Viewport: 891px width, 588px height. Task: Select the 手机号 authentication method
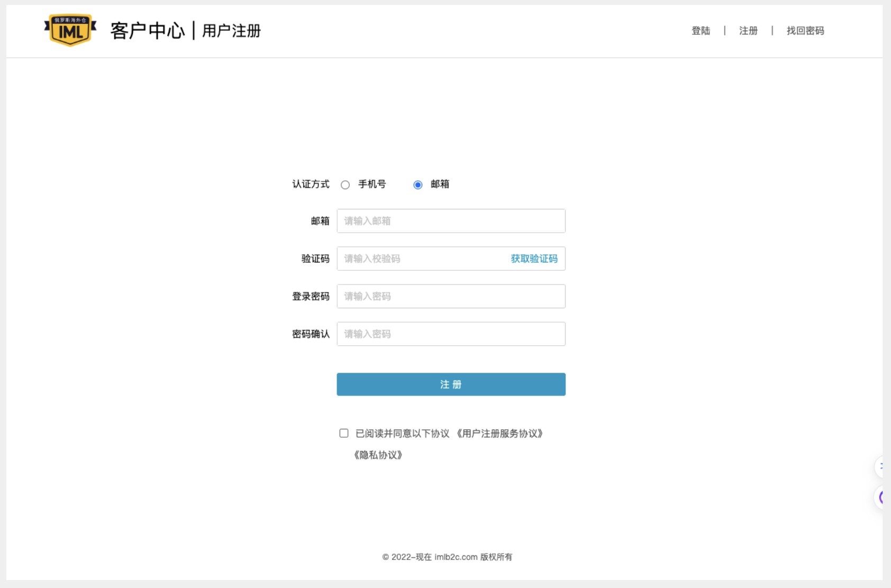point(346,185)
